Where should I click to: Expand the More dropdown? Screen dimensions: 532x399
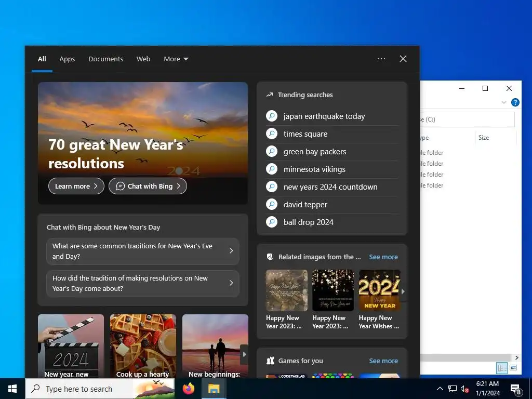click(x=176, y=59)
